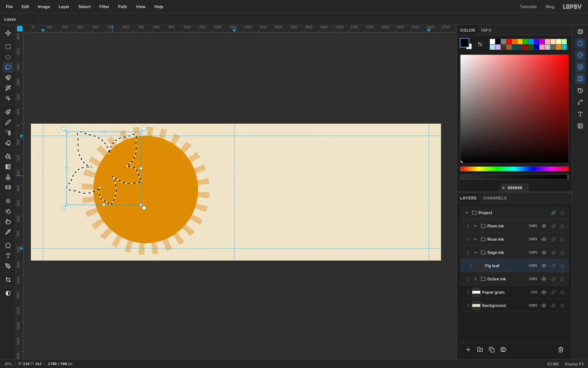This screenshot has width=588, height=368.
Task: Select the Move tool
Action: 8,33
